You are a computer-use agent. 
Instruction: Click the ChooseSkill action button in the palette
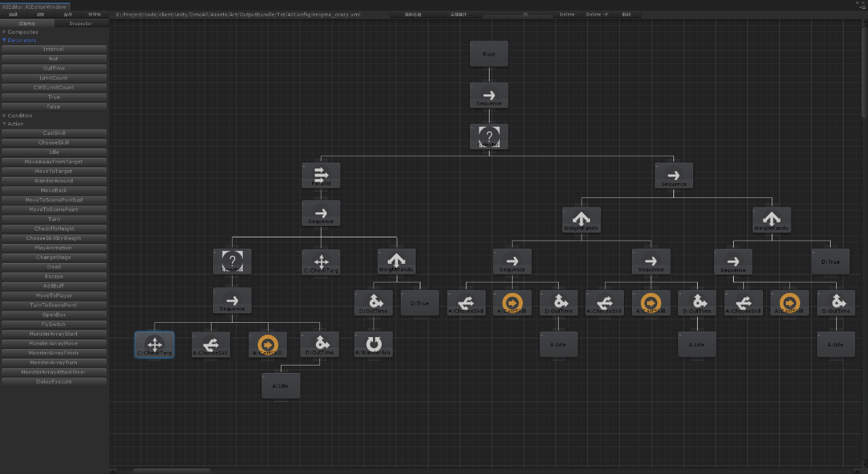pos(54,142)
